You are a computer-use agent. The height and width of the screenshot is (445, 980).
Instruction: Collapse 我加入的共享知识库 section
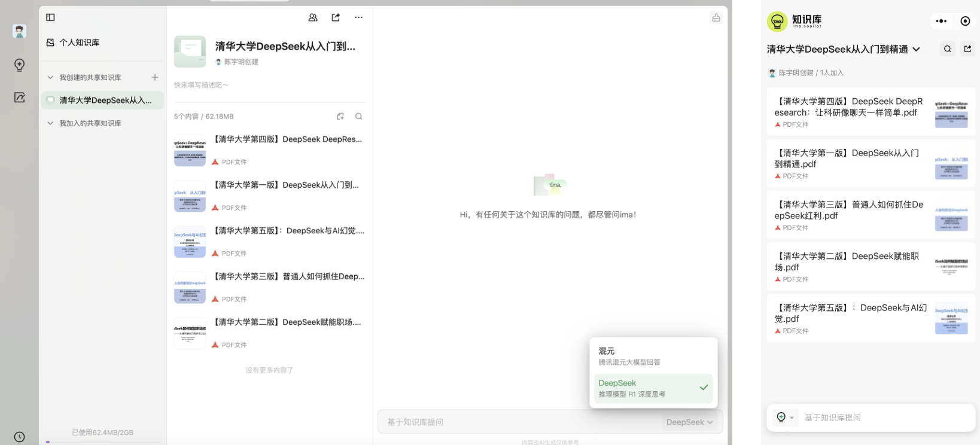click(x=50, y=123)
